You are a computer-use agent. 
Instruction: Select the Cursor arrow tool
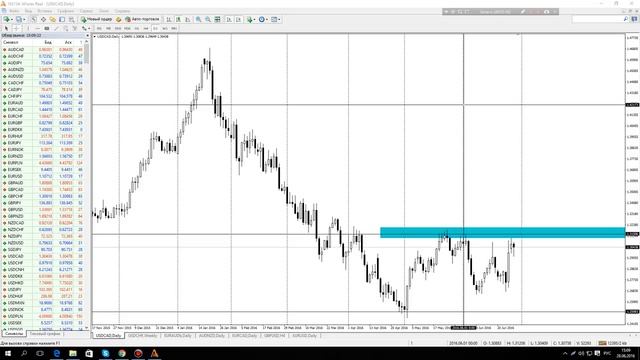coord(6,29)
